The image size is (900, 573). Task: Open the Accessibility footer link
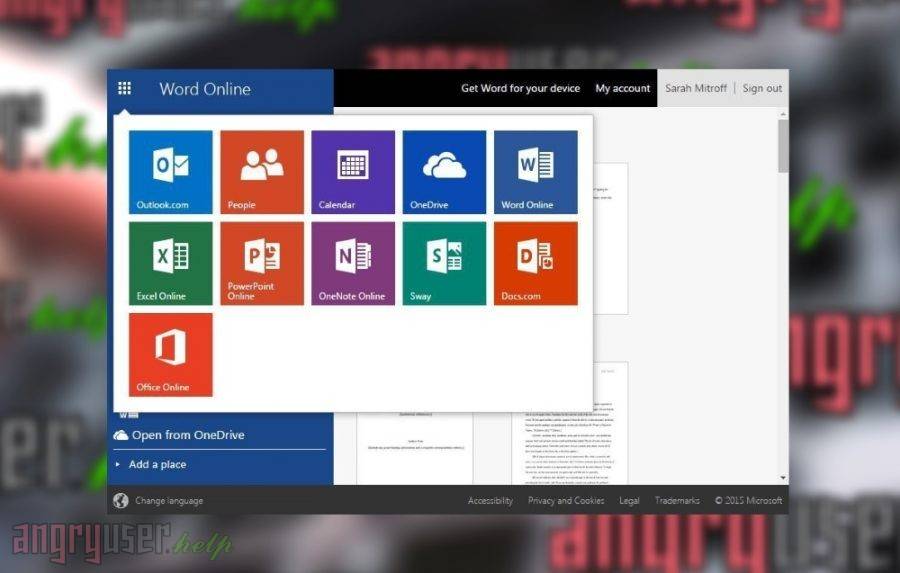(490, 501)
